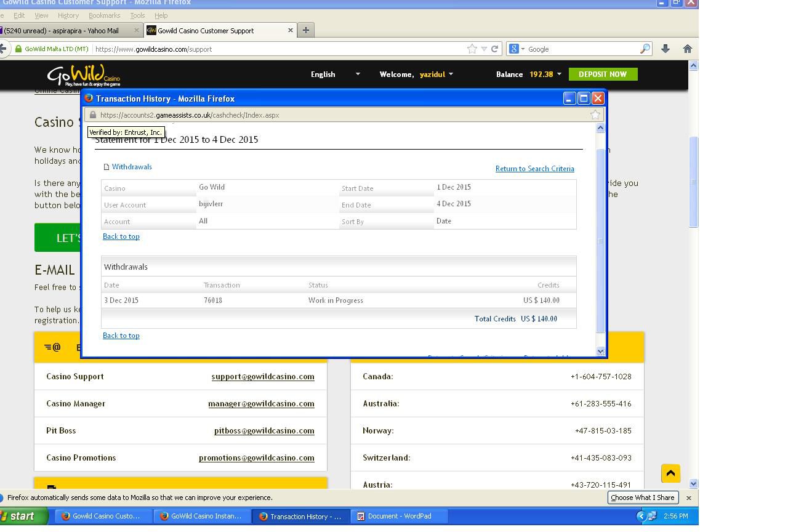This screenshot has height=532, width=788.
Task: Expand the English language dropdown
Action: pyautogui.click(x=336, y=75)
